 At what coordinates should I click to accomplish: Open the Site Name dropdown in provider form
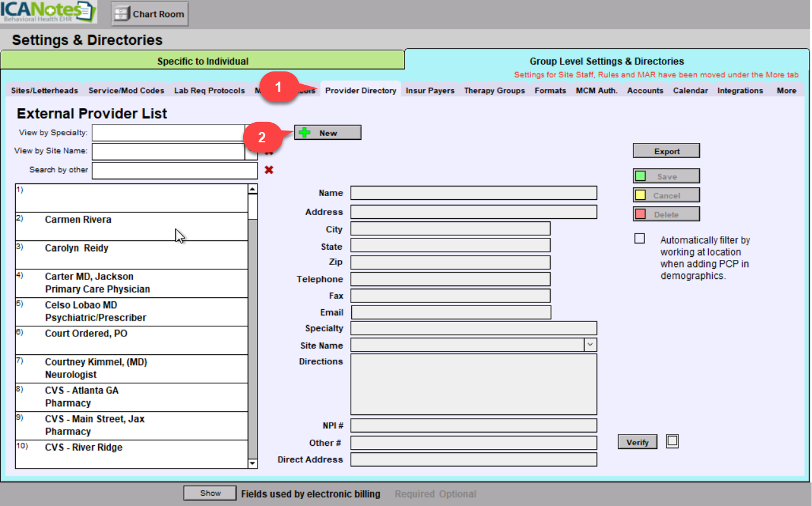[x=590, y=345]
